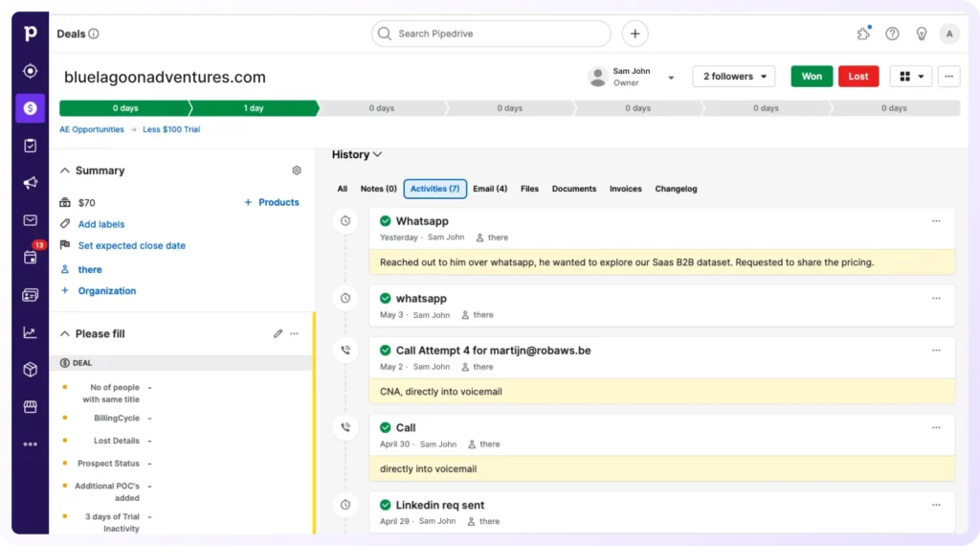Select first green 0 days pipeline stage
980x546 pixels.
(x=125, y=108)
